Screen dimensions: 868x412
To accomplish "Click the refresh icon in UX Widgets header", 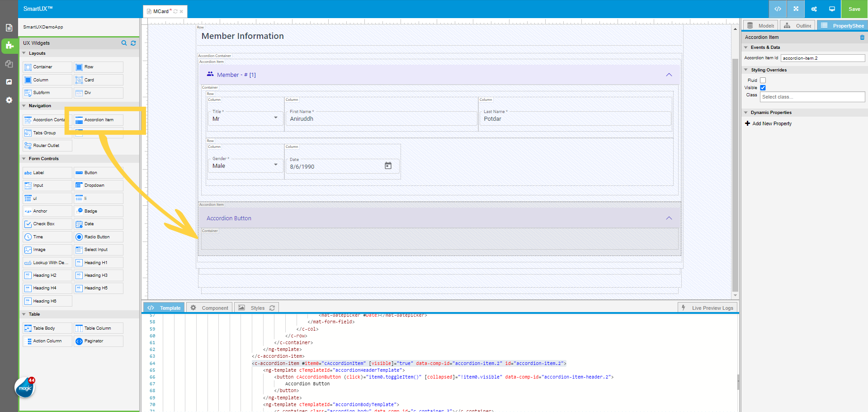I will pos(133,43).
